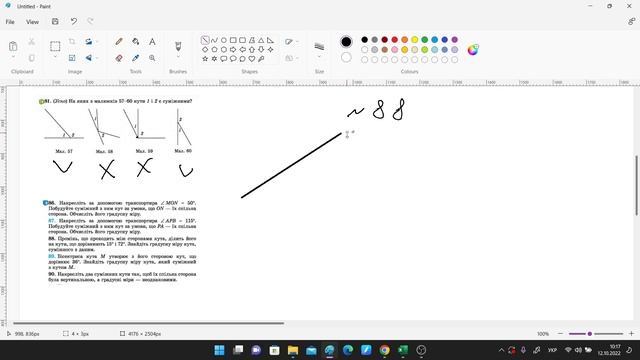Expand the Brushes dropdown arrow
This screenshot has width=640, height=360.
click(178, 57)
